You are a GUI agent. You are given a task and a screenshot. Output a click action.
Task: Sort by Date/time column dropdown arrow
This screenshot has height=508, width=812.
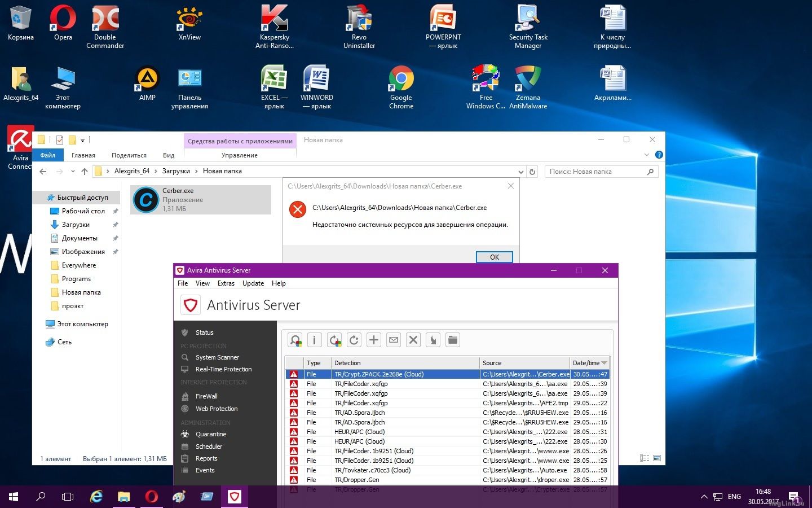click(x=604, y=363)
